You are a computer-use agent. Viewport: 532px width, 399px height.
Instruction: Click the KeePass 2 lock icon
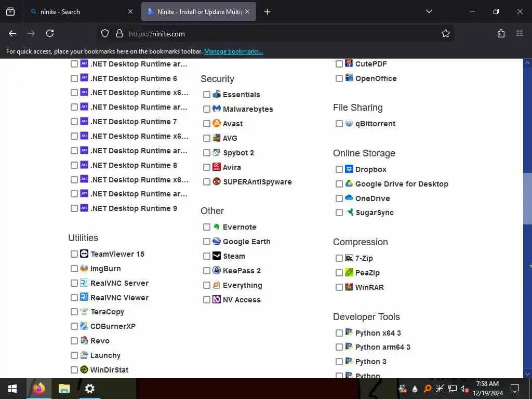[217, 270]
